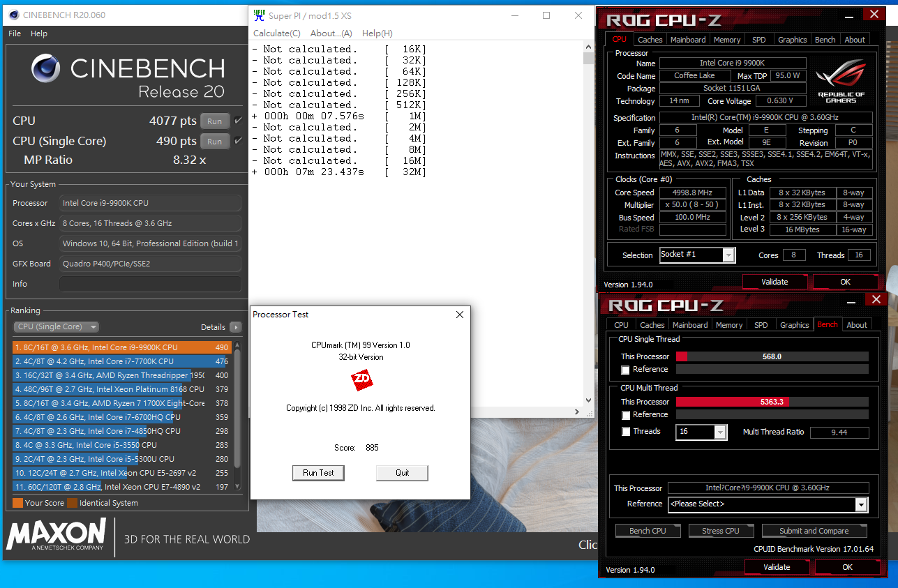Image resolution: width=898 pixels, height=588 pixels.
Task: Click the Cinebench app icon in title bar
Action: coord(13,14)
